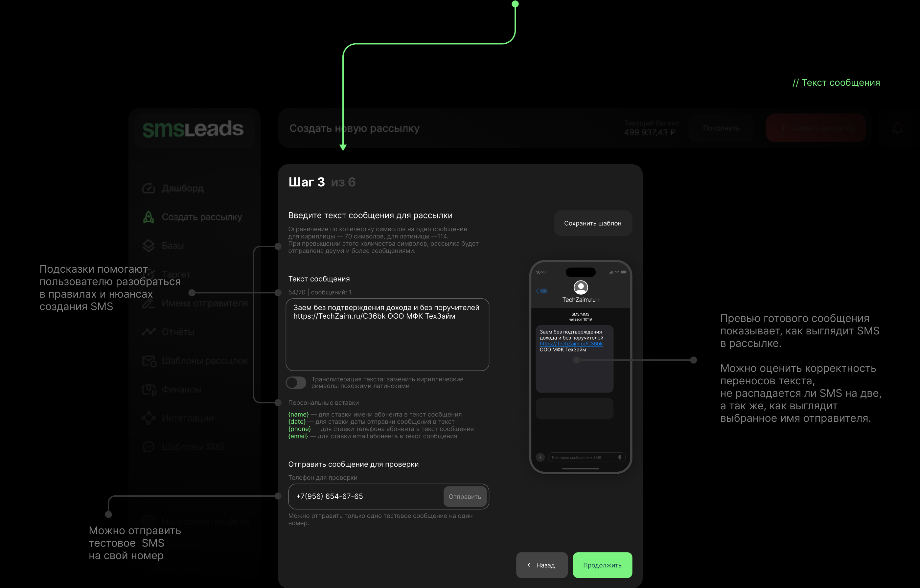This screenshot has height=588, width=920.
Task: Click the notification bell icon
Action: [897, 128]
